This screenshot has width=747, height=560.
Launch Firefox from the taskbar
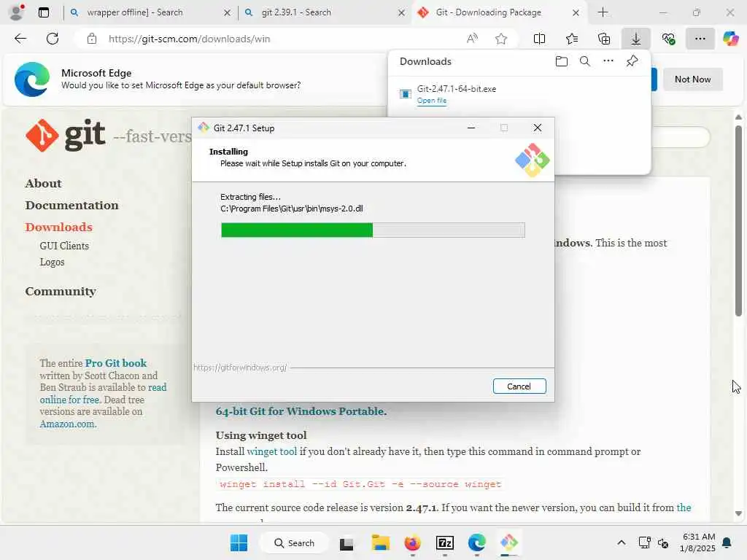[x=413, y=542]
